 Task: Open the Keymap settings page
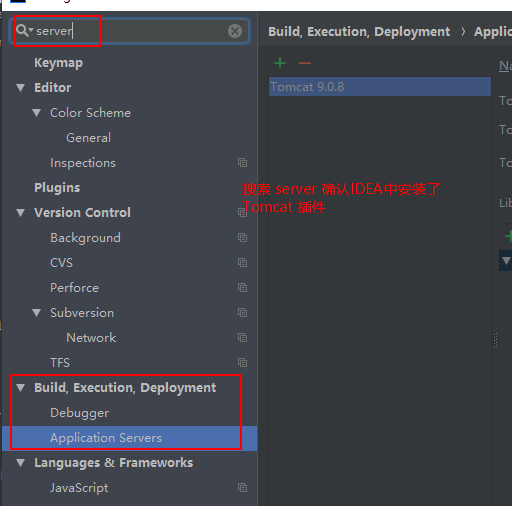coord(59,63)
